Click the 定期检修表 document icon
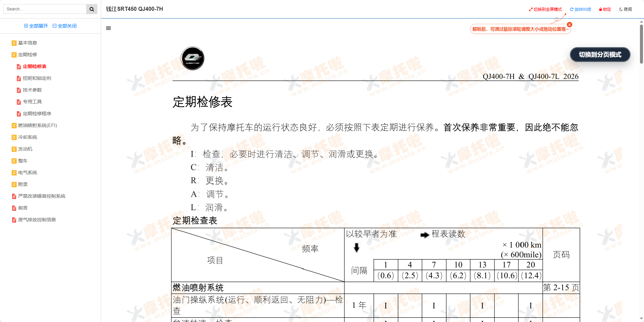This screenshot has height=322, width=644. pyautogui.click(x=19, y=67)
